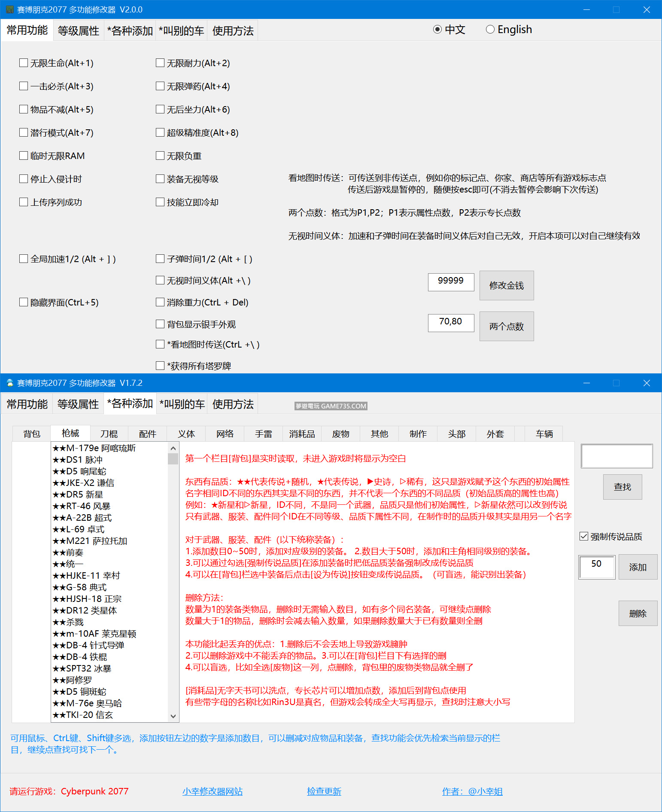Click the V2.0.0 window title bar app icon
This screenshot has width=662, height=812.
pyautogui.click(x=10, y=9)
